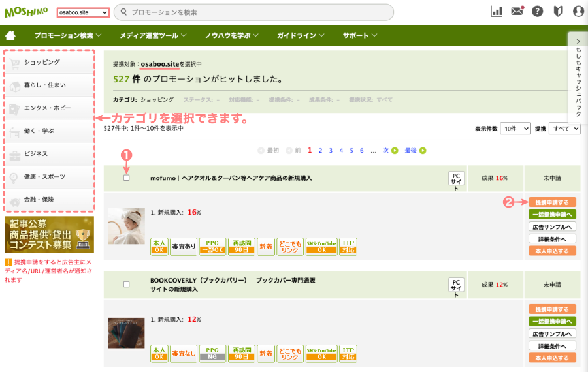Select the エンタメ・ホビー category

(49, 108)
